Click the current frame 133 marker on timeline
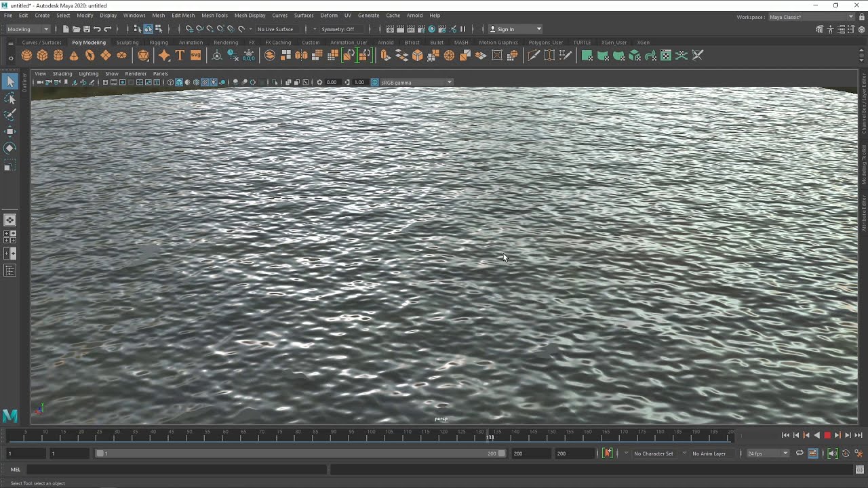 coord(490,436)
